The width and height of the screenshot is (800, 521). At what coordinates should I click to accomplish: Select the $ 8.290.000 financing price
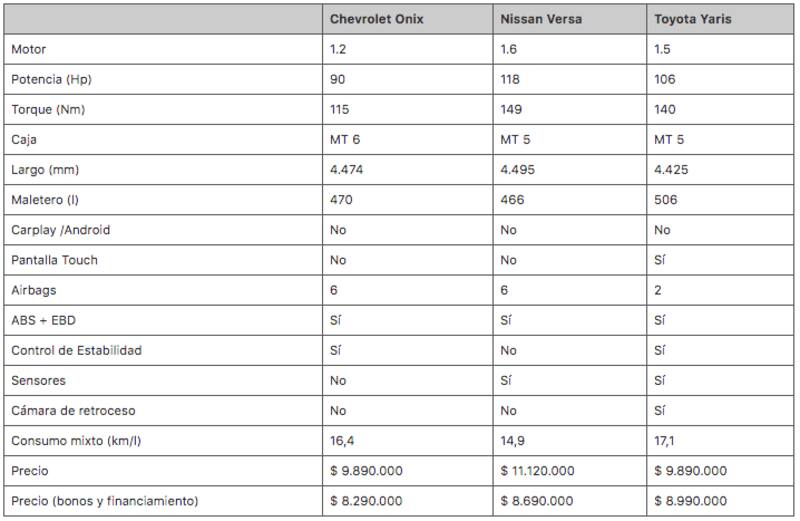367,500
